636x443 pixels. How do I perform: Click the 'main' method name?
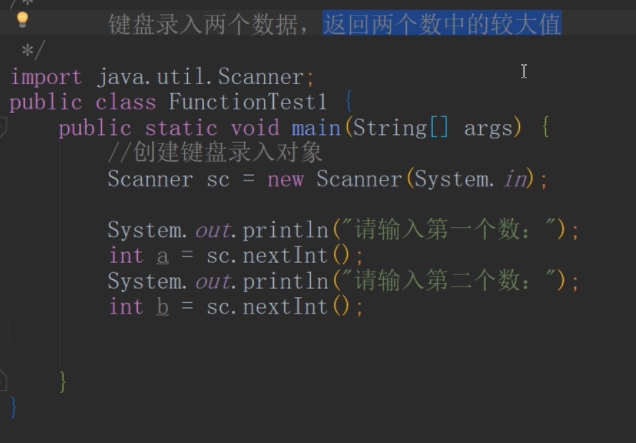316,128
